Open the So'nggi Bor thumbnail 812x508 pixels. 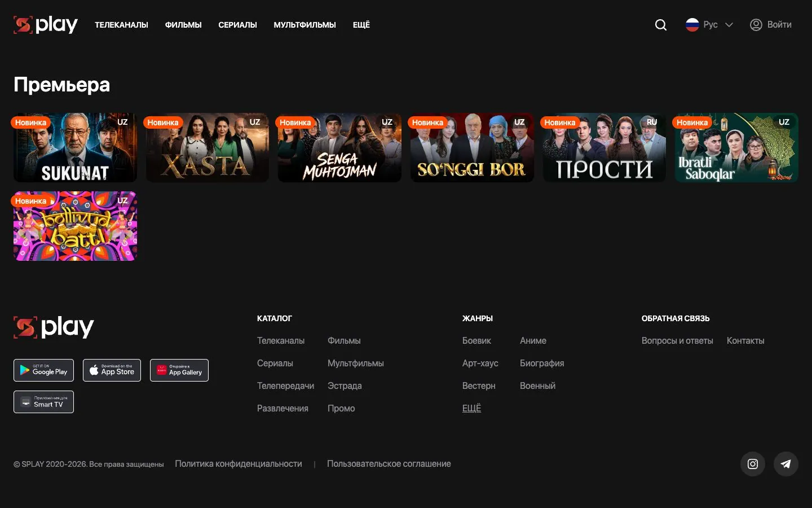pos(472,148)
